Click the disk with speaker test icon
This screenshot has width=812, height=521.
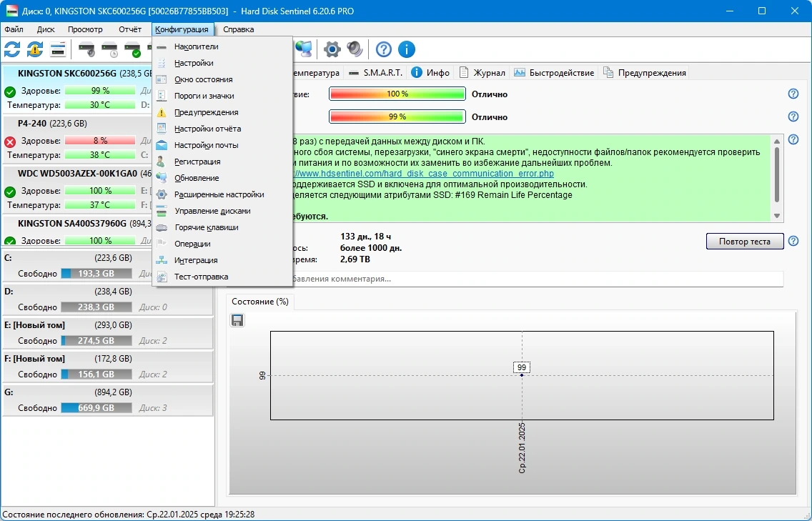[x=86, y=49]
